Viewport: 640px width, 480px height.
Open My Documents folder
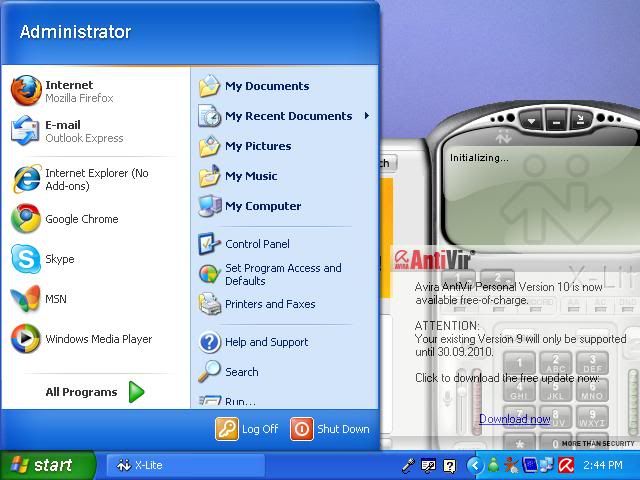coord(254,86)
